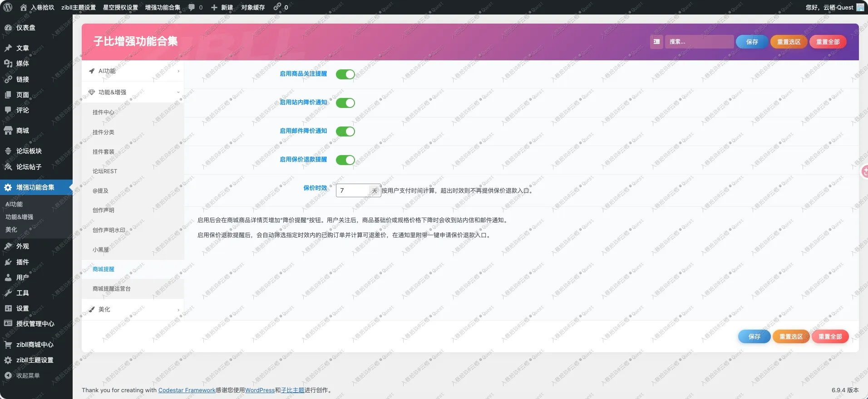Screen dimensions: 868x399
Task: Select the 商城提醒 settings tab
Action: (133, 269)
